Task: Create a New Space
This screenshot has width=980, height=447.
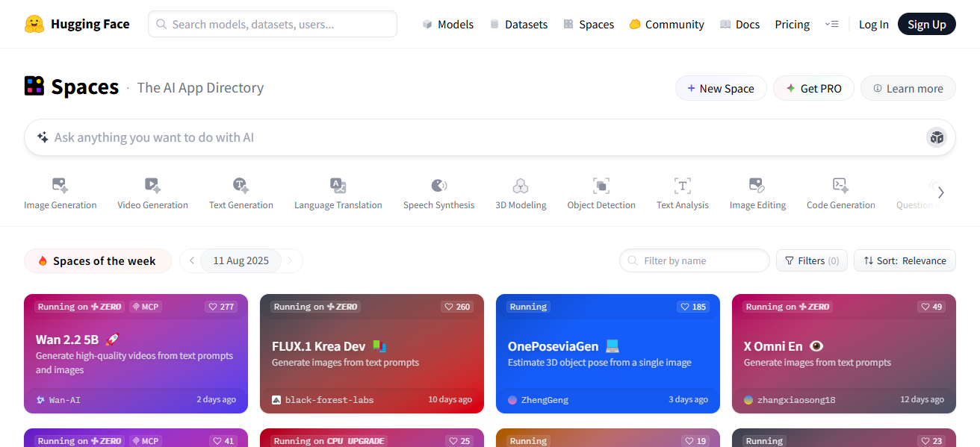Action: tap(721, 88)
